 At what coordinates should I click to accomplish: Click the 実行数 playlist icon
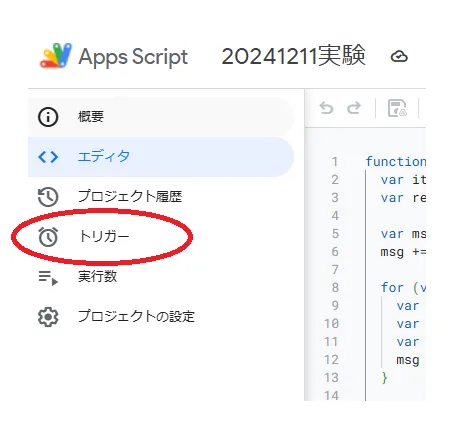coord(48,277)
